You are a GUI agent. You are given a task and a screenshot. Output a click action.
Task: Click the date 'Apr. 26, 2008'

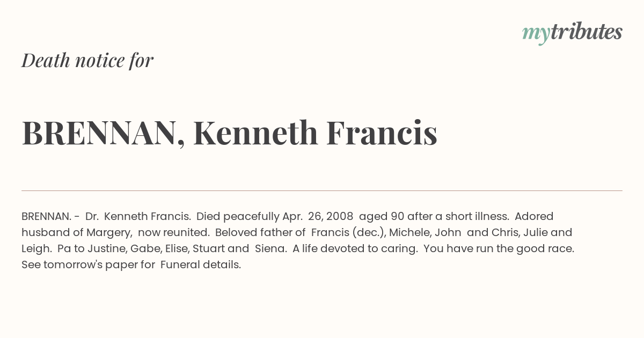tap(318, 216)
